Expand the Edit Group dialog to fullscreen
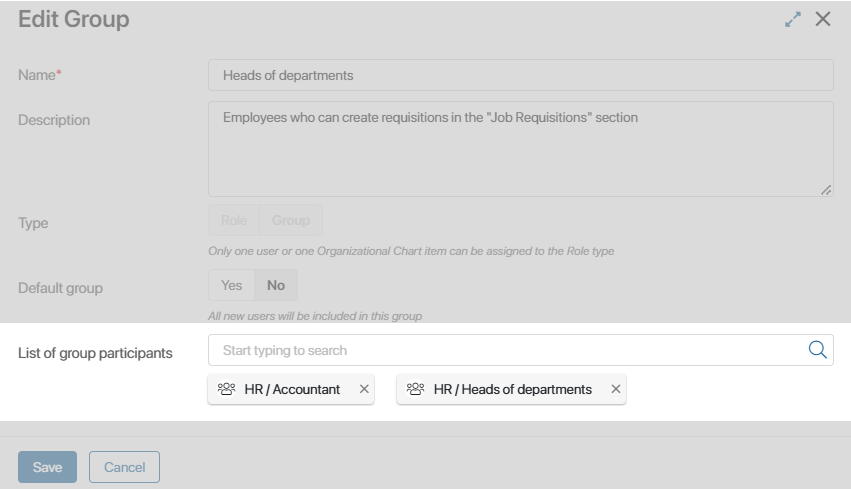This screenshot has height=489, width=851. coord(793,20)
